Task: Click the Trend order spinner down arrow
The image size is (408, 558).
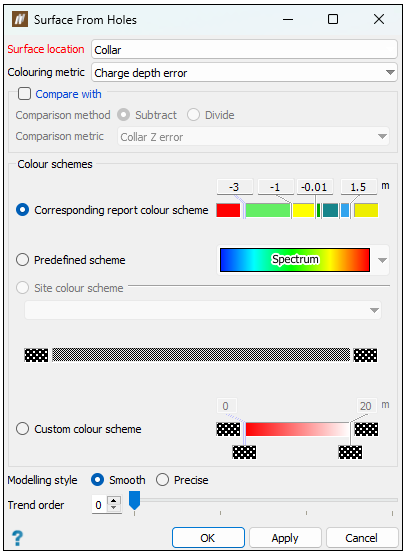Action: (114, 508)
